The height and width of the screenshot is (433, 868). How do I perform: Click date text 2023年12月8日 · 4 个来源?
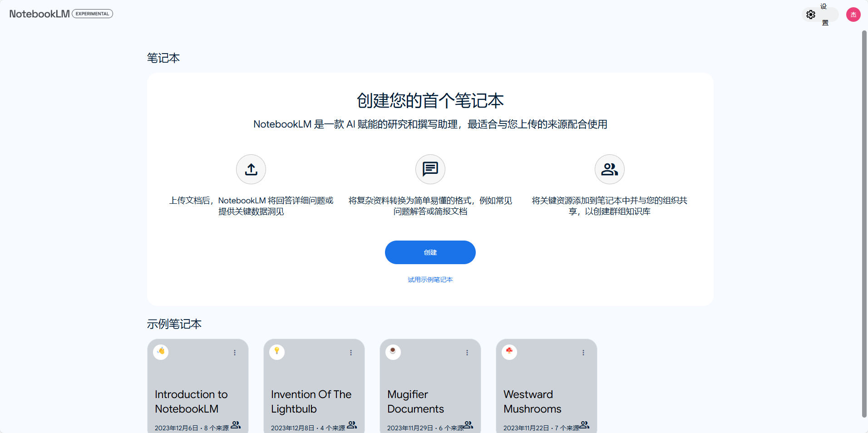pyautogui.click(x=308, y=428)
